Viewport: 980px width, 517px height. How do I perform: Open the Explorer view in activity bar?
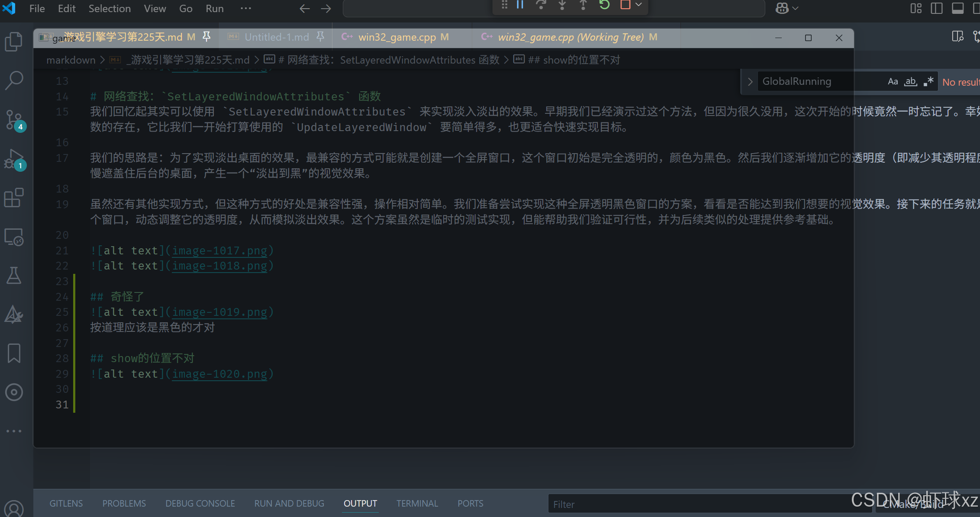click(14, 42)
